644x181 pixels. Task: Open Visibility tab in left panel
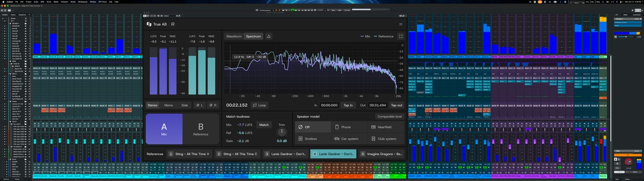tap(4, 15)
